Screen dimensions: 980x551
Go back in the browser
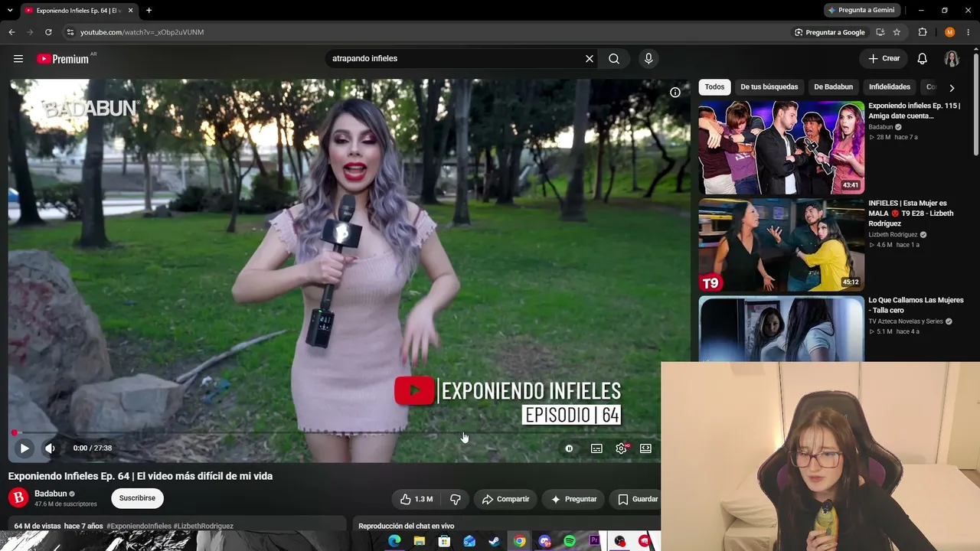pos(11,32)
